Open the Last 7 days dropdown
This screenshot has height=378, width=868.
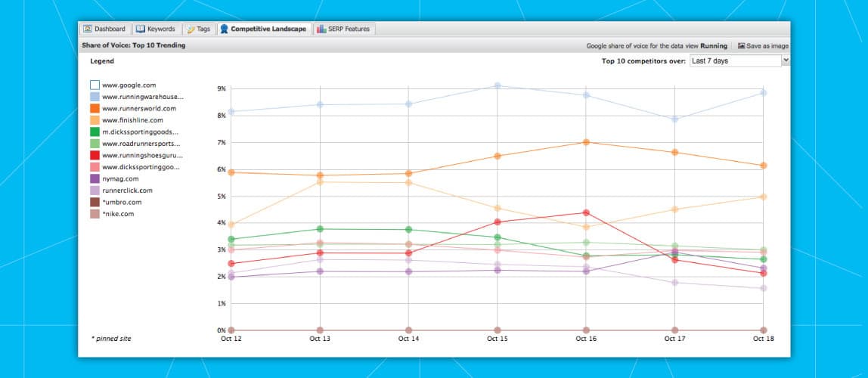point(735,60)
